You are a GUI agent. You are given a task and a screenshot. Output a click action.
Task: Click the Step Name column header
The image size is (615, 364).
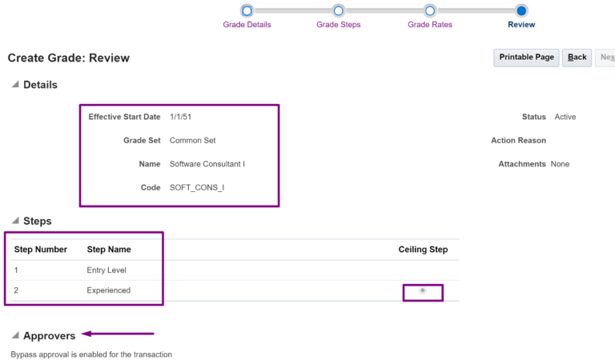click(109, 250)
